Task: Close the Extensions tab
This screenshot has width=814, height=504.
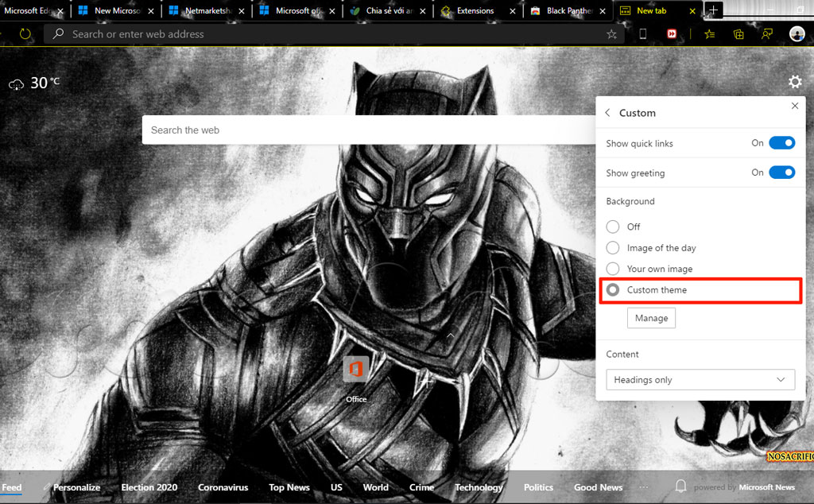Action: [x=513, y=10]
